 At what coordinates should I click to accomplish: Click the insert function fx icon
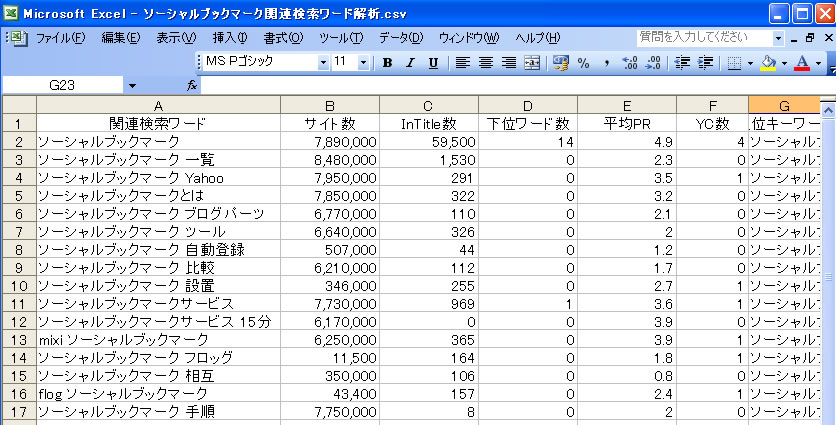192,85
